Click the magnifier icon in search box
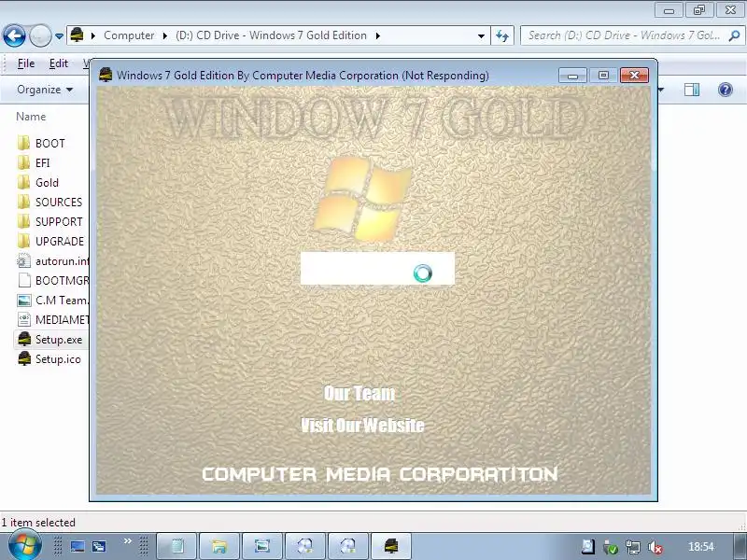The image size is (747, 560). coord(734,35)
